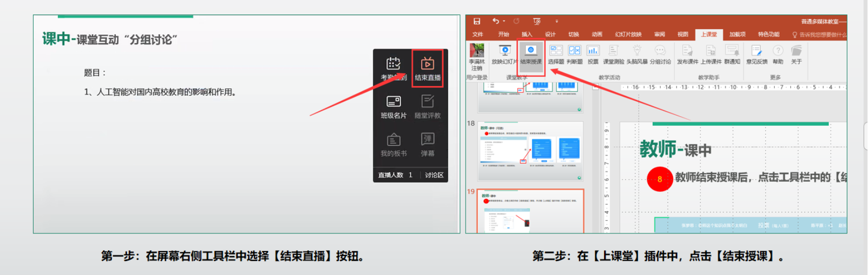Save the presentation with the save icon
Viewport: 868px width, 275px height.
point(477,21)
